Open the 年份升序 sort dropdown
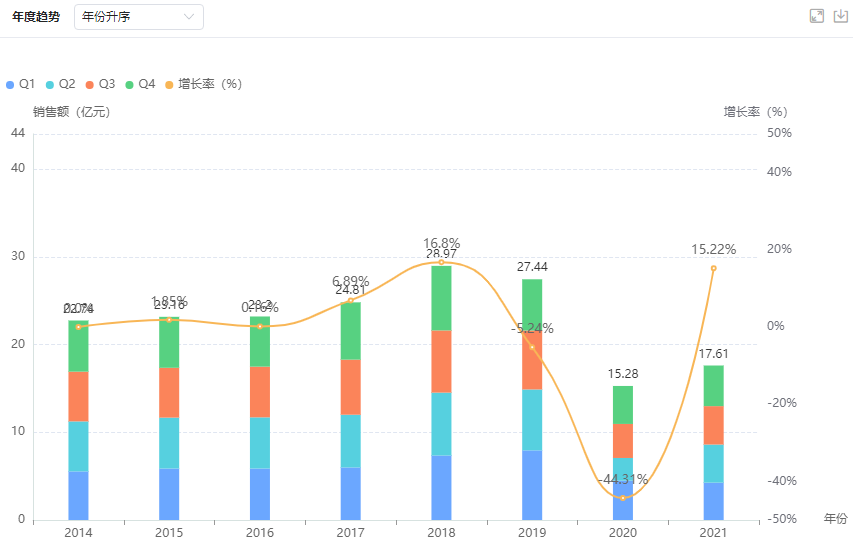853x544 pixels. tap(138, 17)
